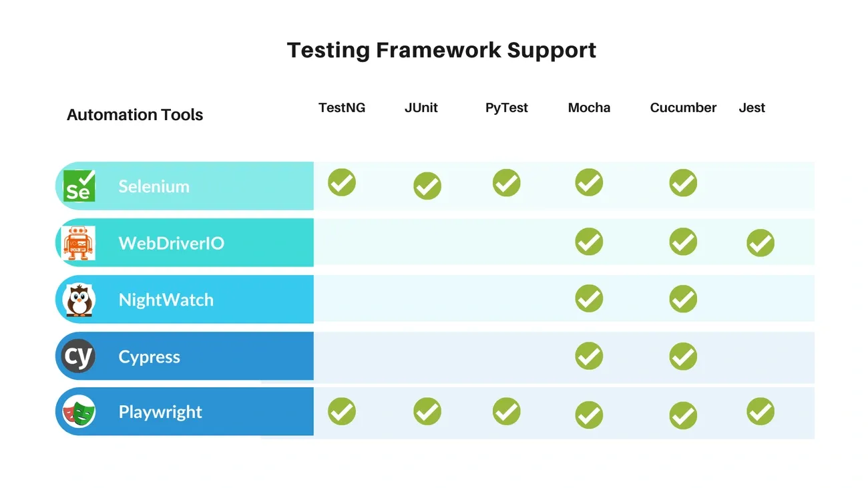Select the Cucumber column header

(683, 107)
